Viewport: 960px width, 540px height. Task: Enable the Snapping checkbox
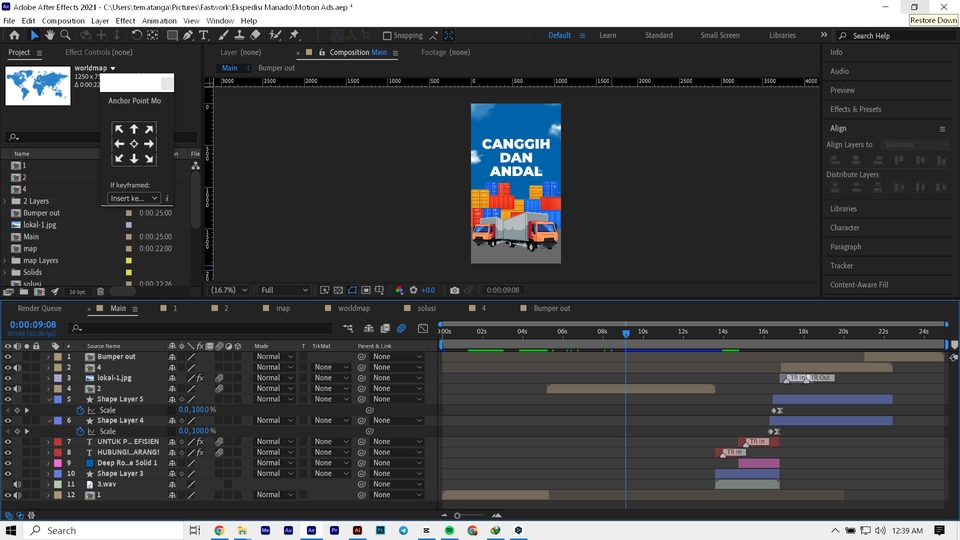(x=387, y=36)
